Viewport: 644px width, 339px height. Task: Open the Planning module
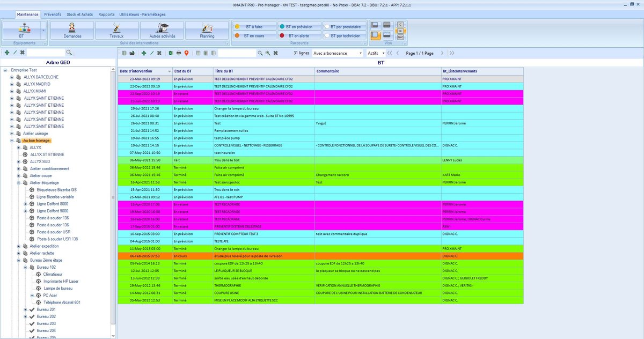pos(207,30)
